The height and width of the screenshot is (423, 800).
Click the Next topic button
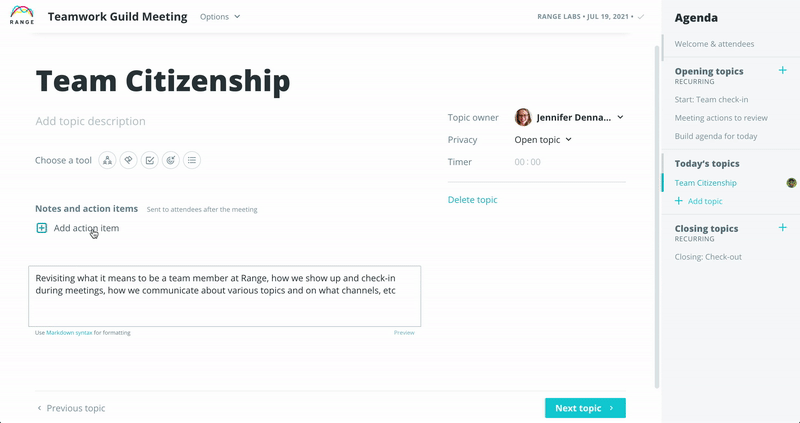(x=585, y=408)
